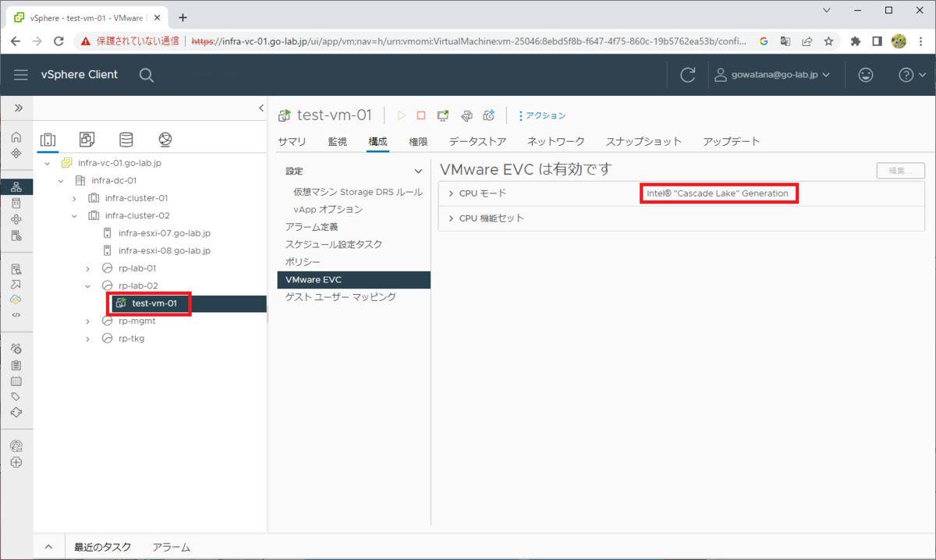Open the サマリ tab

(x=292, y=141)
